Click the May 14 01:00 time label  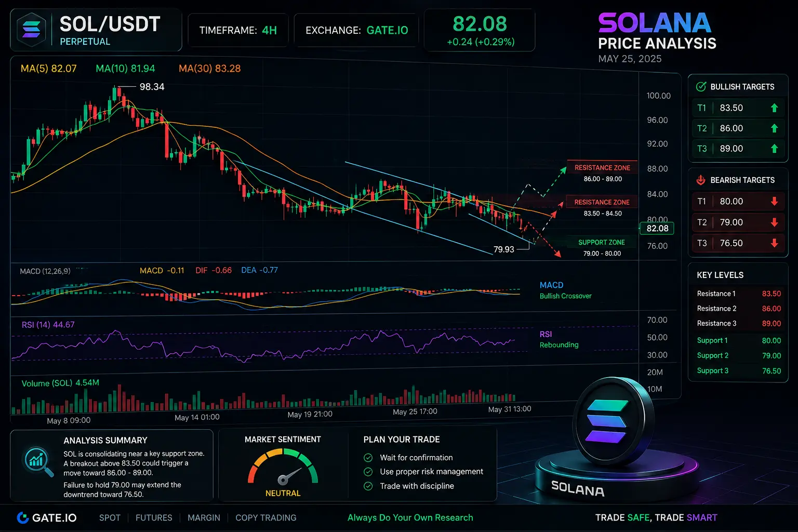(197, 417)
